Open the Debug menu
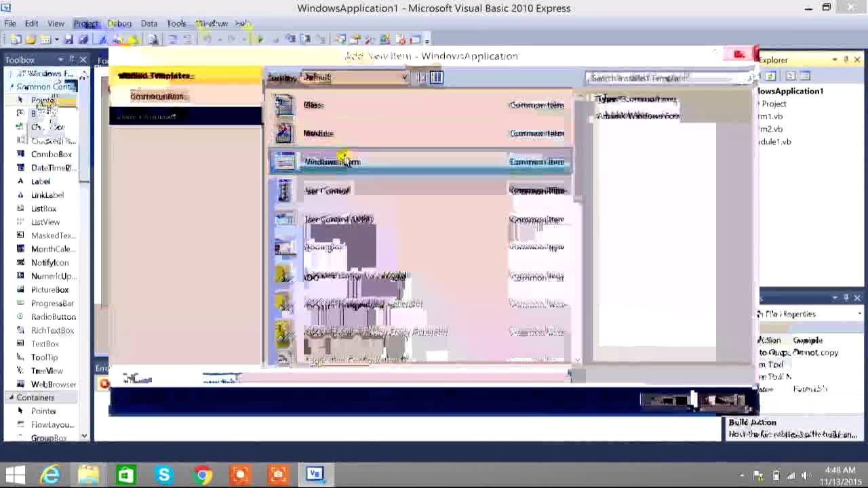The width and height of the screenshot is (868, 488). [119, 24]
